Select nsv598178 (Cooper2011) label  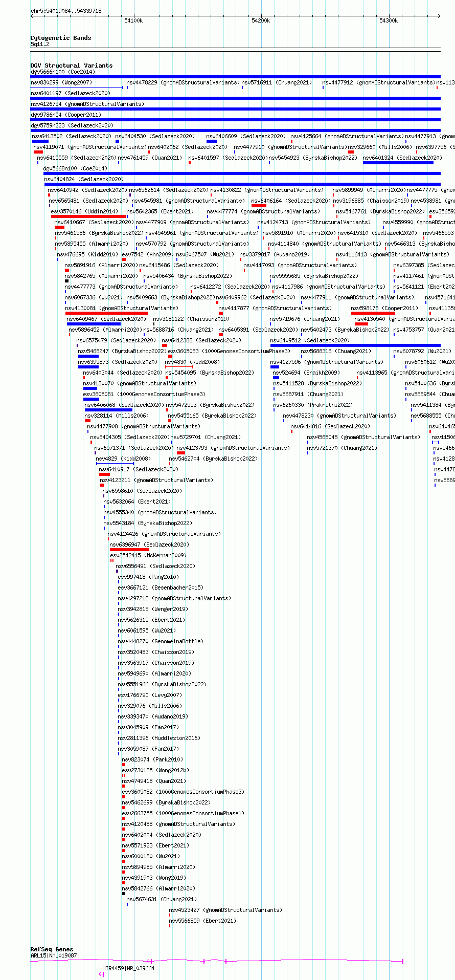pyautogui.click(x=384, y=308)
